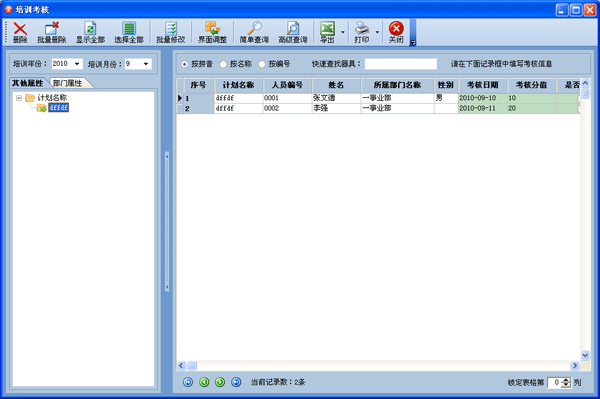Click the 0001 employee number cell

(287, 98)
